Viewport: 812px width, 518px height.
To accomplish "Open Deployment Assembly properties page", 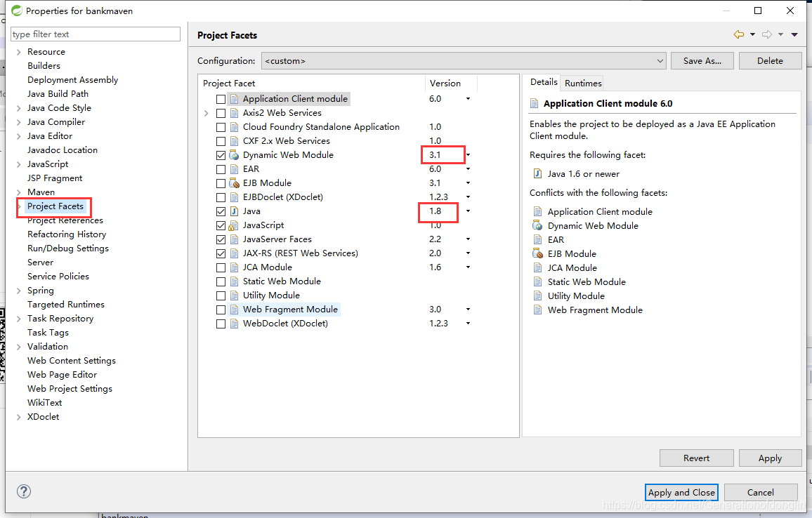I will [72, 80].
